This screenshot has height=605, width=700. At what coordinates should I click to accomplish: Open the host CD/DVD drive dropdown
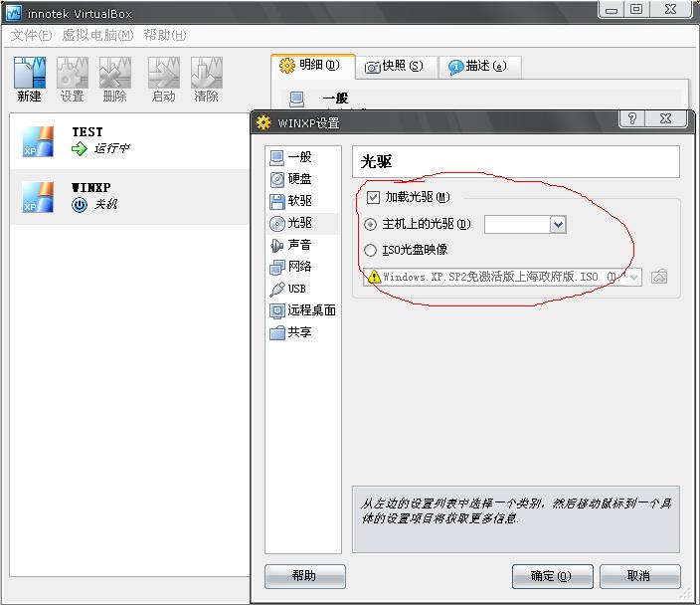[558, 224]
